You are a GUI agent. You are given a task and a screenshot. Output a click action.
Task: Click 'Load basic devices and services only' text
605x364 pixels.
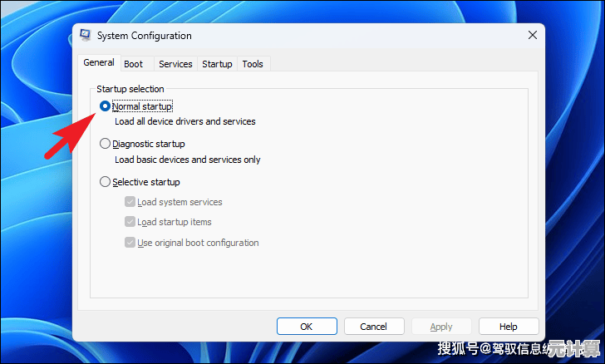187,160
